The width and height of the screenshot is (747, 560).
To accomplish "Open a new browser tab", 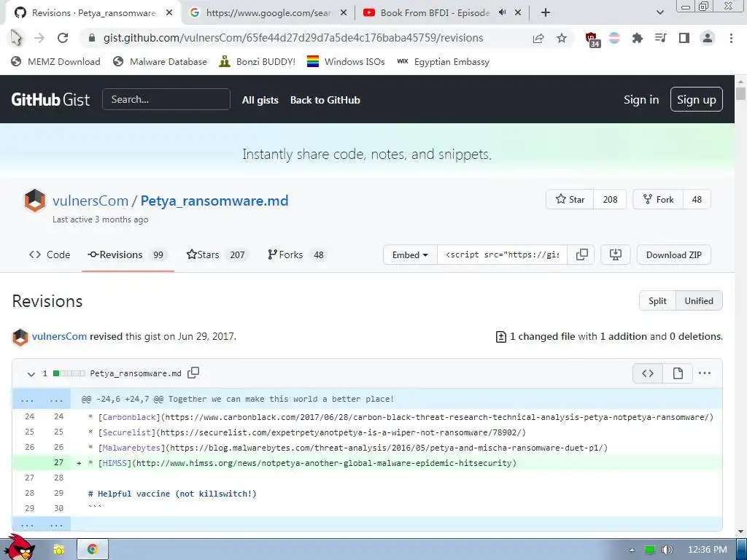I will [x=546, y=13].
